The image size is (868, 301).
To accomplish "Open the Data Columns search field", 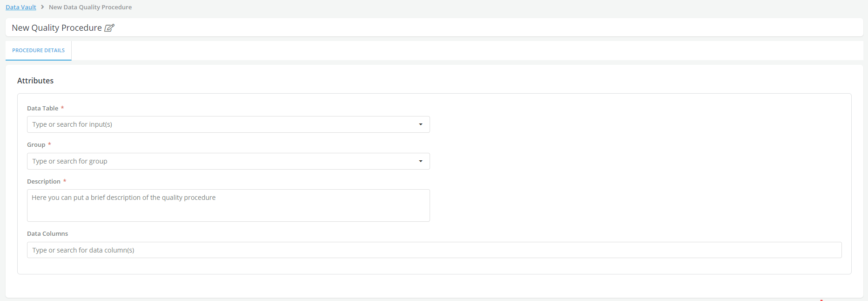I will pyautogui.click(x=434, y=250).
